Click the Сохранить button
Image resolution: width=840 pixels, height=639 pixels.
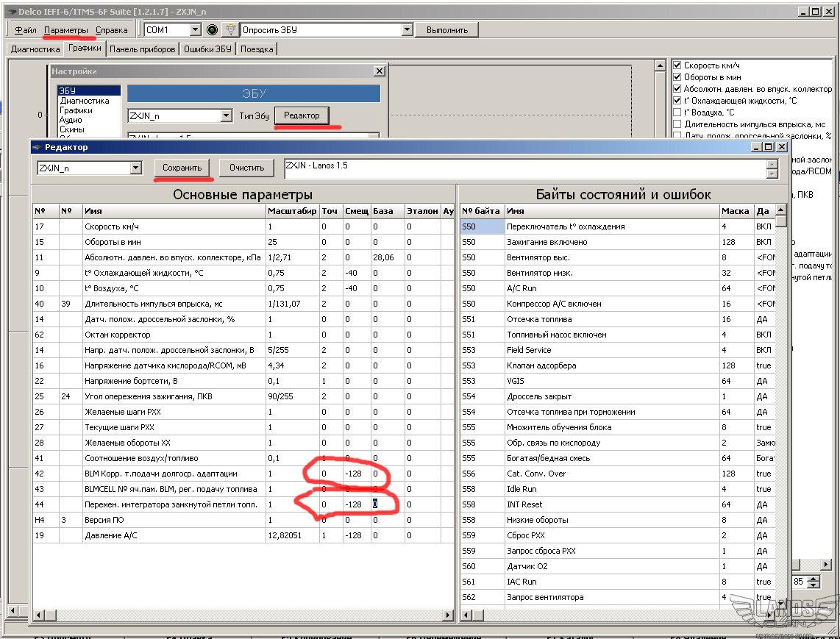pyautogui.click(x=182, y=168)
